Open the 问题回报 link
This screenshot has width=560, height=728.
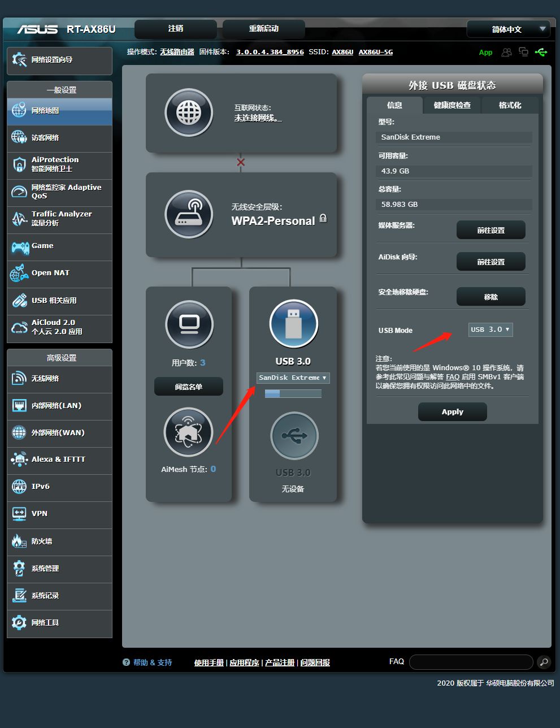pyautogui.click(x=315, y=662)
